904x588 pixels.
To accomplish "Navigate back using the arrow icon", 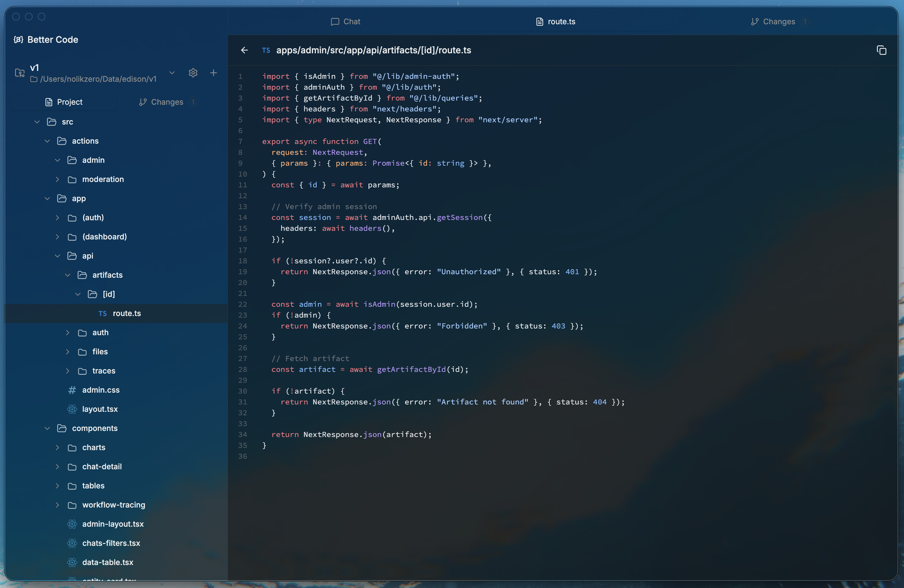I will (x=244, y=50).
